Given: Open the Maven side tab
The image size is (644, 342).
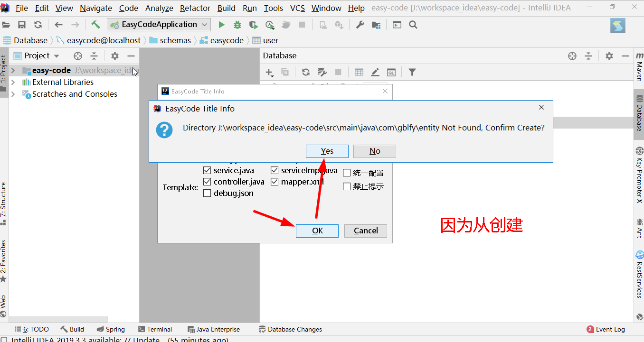Looking at the screenshot, I should pyautogui.click(x=639, y=67).
